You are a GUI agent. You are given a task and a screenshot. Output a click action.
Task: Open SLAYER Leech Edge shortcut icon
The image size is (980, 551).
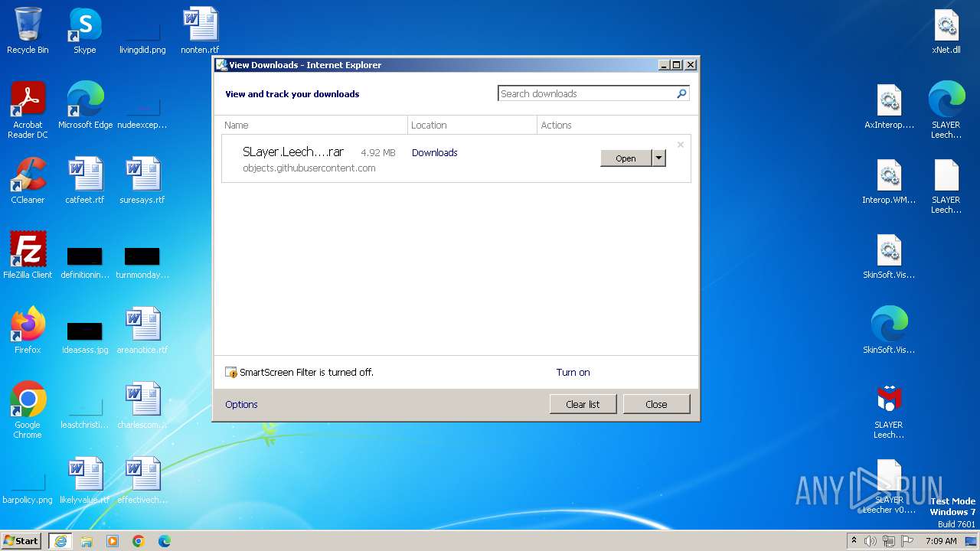946,110
